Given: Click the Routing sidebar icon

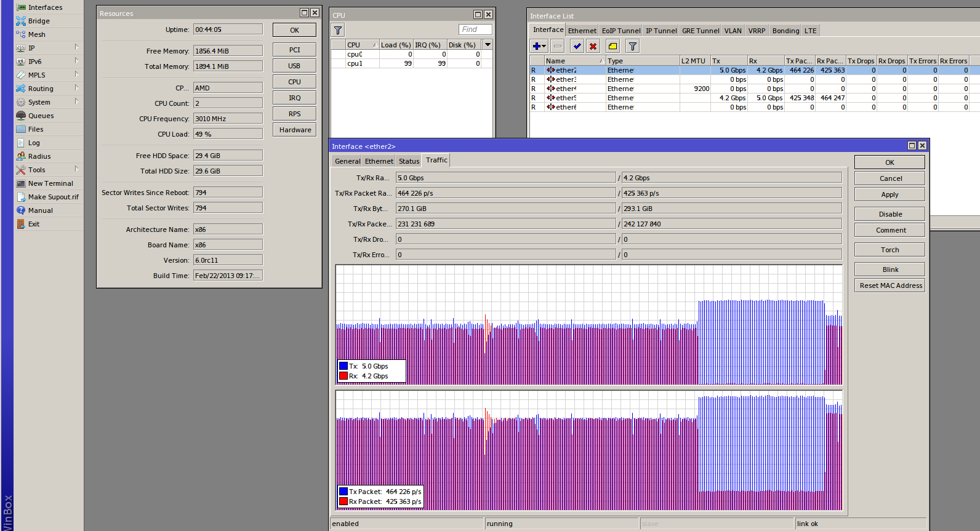Looking at the screenshot, I should [x=21, y=89].
